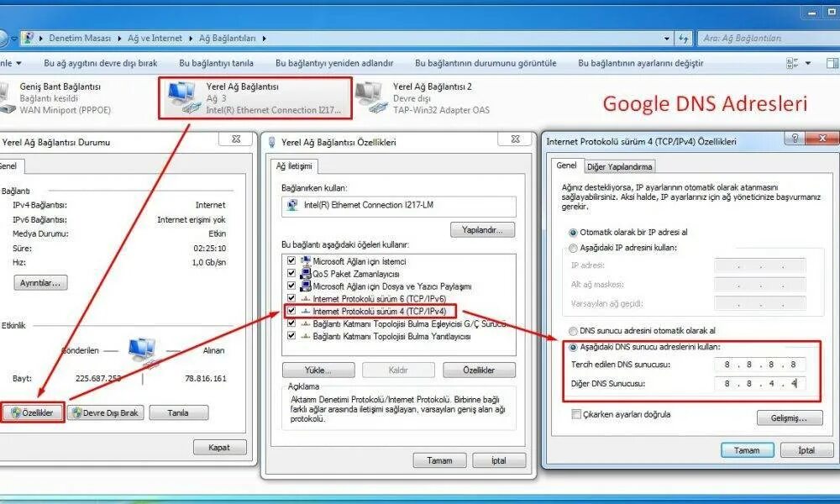Click the Dosya ve Yazıcı Paylaşımı icon
This screenshot has height=504, width=840.
point(306,286)
